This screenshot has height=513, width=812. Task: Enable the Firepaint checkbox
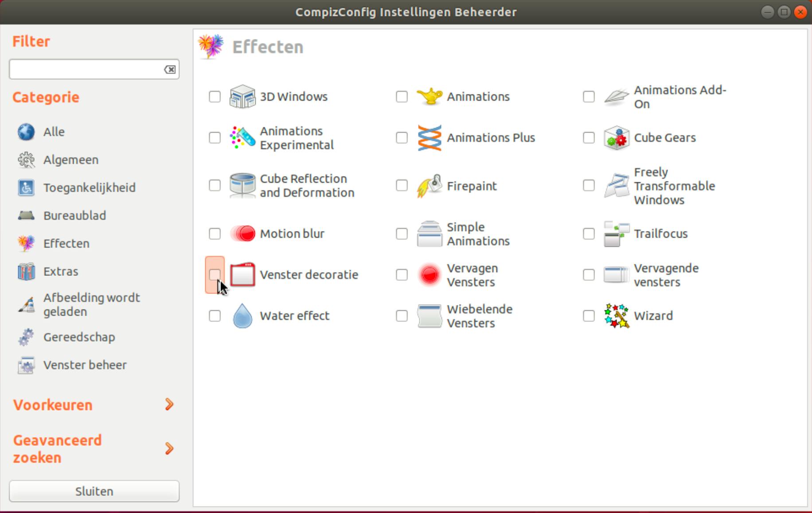tap(402, 185)
